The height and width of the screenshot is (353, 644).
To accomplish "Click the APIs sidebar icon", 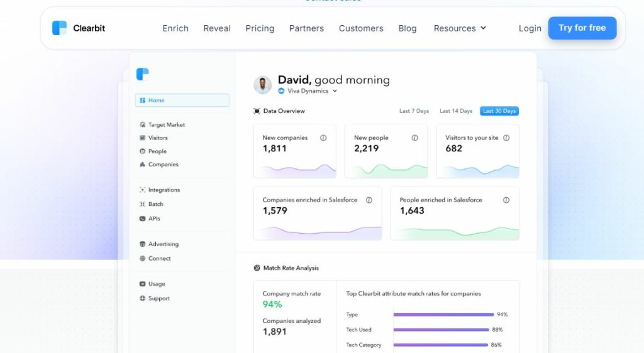I will [x=143, y=219].
